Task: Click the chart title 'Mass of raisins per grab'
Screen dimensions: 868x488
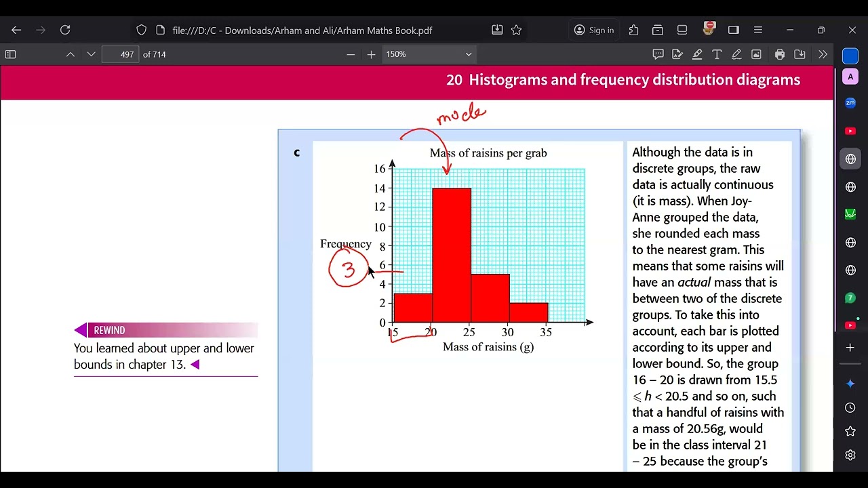Action: (488, 153)
